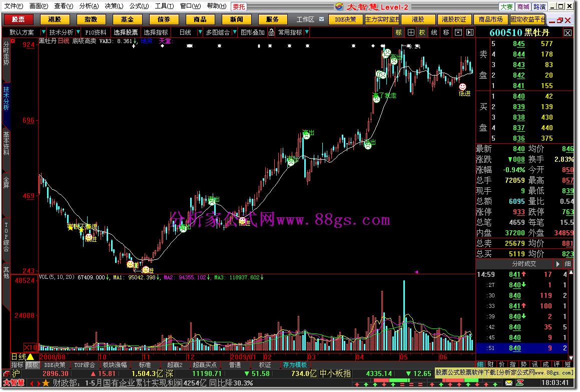Click the red-green flag icon by clock

tap(520, 383)
